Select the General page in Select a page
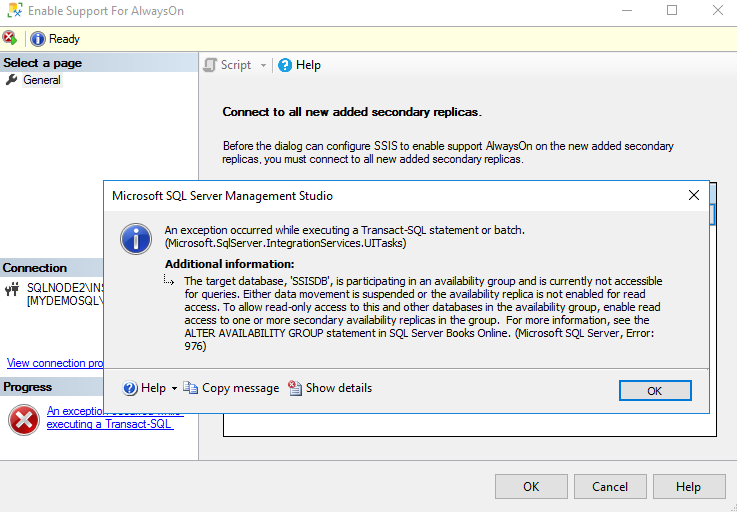737x512 pixels. tap(42, 80)
